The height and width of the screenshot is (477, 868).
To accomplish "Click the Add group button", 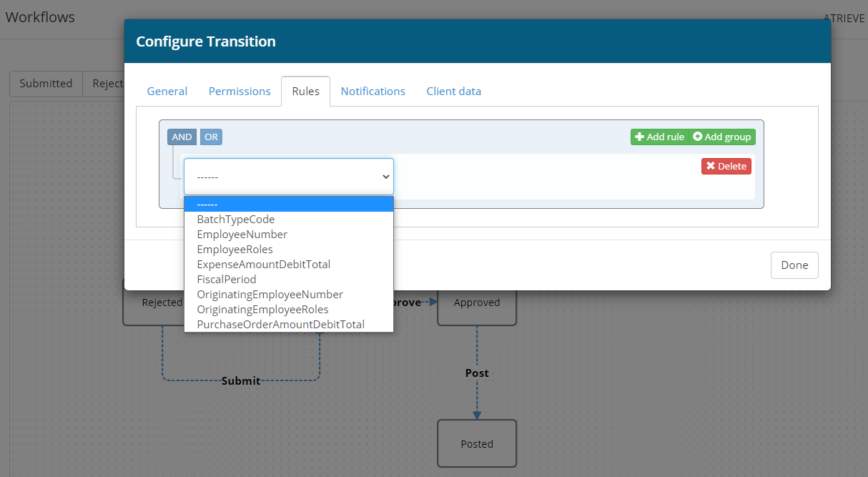I will point(721,137).
